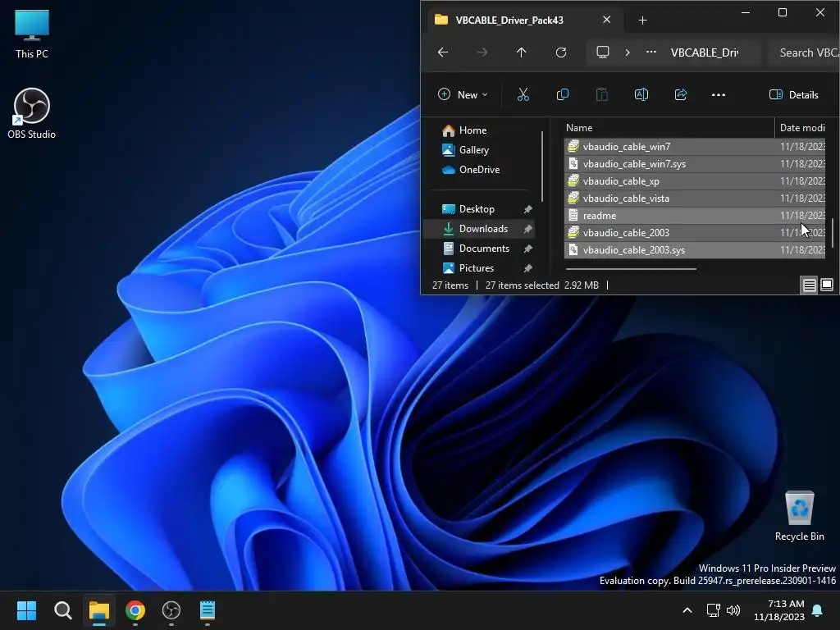The width and height of the screenshot is (840, 630).
Task: Toggle the Details pane button
Action: pyautogui.click(x=794, y=95)
